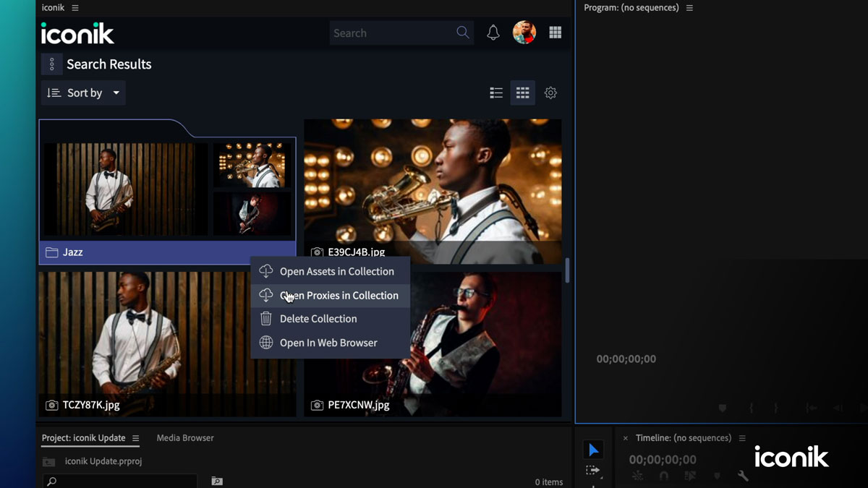Switch results to list view
Screen dimensions: 868x488
pos(495,93)
